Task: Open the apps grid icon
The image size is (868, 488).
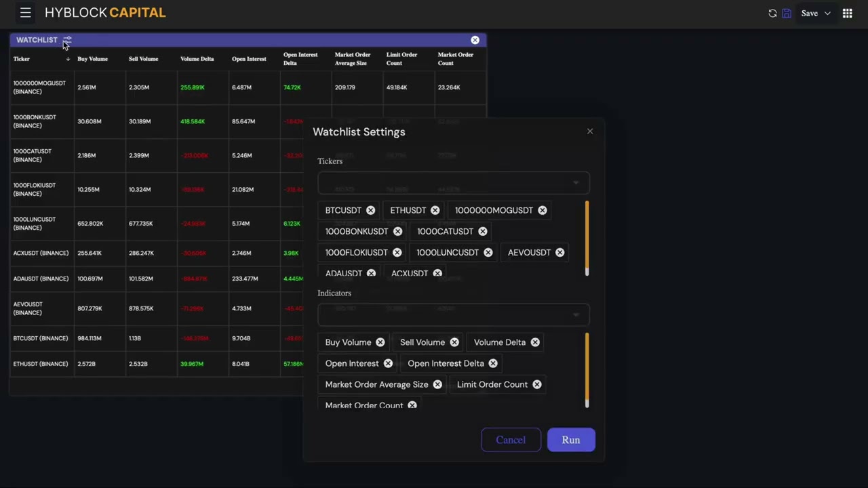Action: (x=847, y=13)
